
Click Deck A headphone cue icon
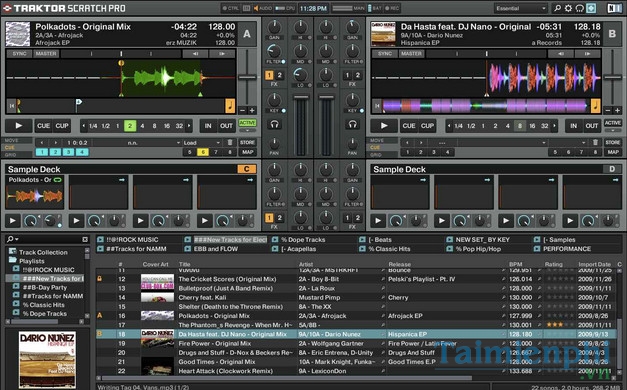pos(274,124)
